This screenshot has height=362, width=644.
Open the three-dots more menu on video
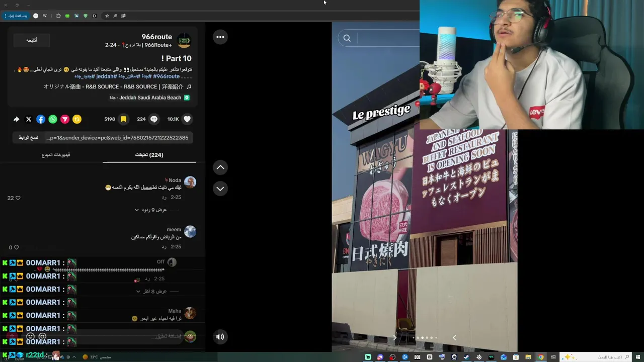click(x=220, y=37)
